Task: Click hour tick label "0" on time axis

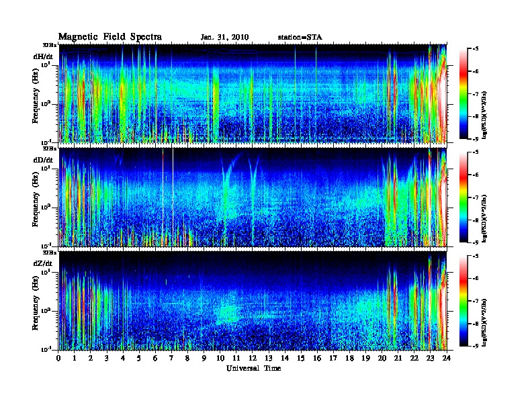Action: pyautogui.click(x=58, y=358)
